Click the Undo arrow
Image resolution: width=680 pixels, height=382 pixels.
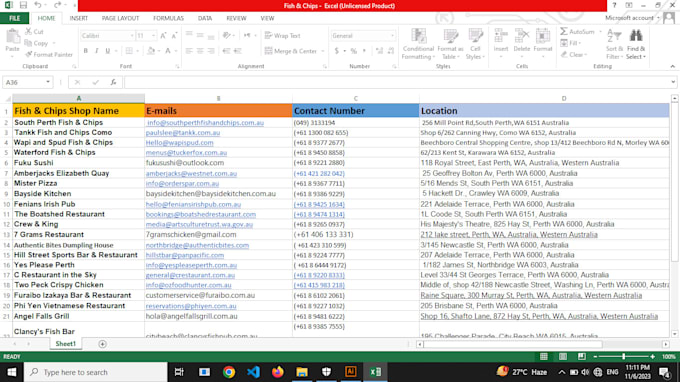pyautogui.click(x=38, y=5)
